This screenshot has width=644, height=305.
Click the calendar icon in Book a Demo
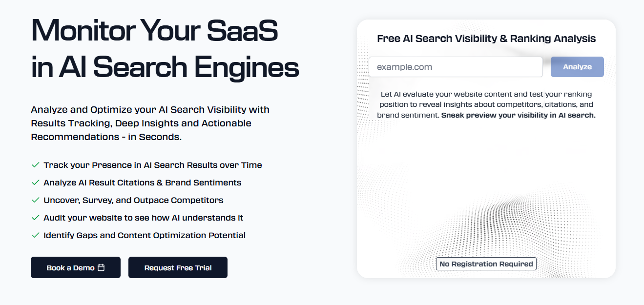[101, 267]
